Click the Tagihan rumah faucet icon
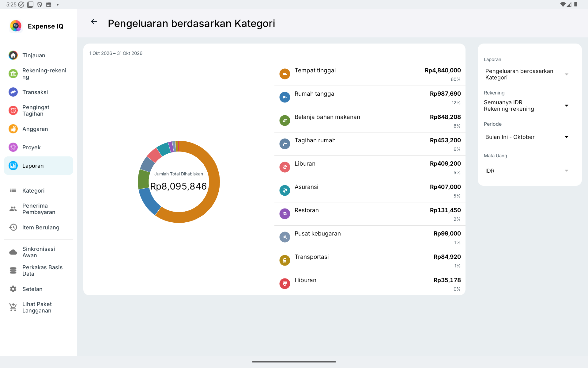Image resolution: width=588 pixels, height=368 pixels. 285,144
